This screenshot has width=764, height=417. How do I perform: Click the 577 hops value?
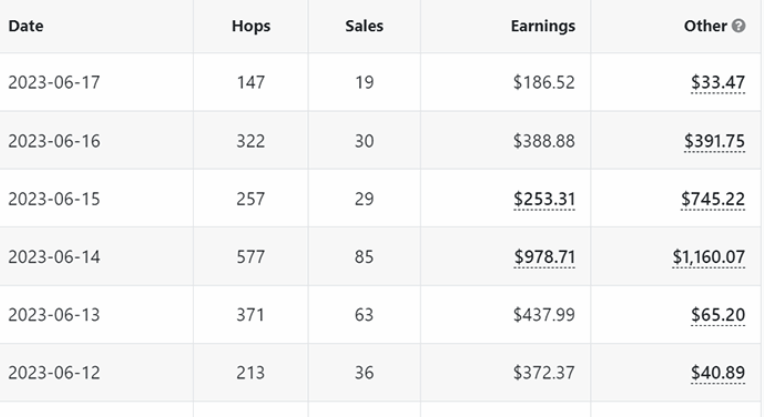251,257
